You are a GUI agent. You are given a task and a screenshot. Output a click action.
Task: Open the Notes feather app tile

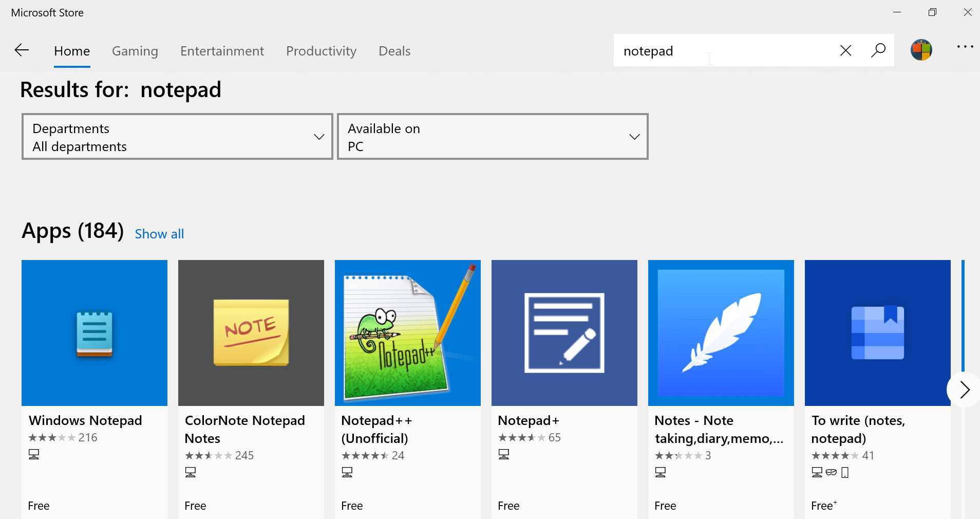[721, 333]
